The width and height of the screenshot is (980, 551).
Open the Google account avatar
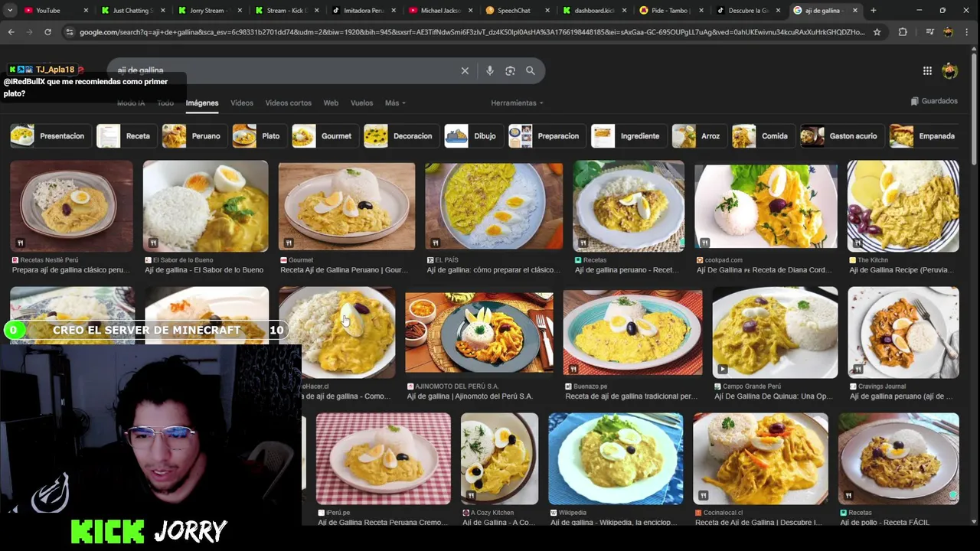[x=950, y=70]
